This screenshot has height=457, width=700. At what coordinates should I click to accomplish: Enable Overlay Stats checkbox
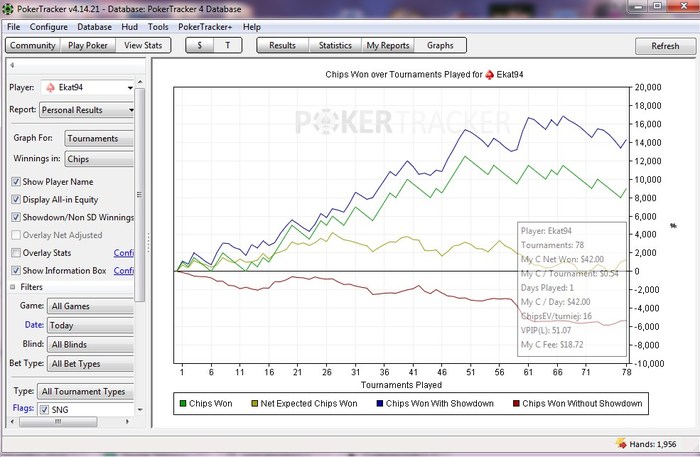16,253
